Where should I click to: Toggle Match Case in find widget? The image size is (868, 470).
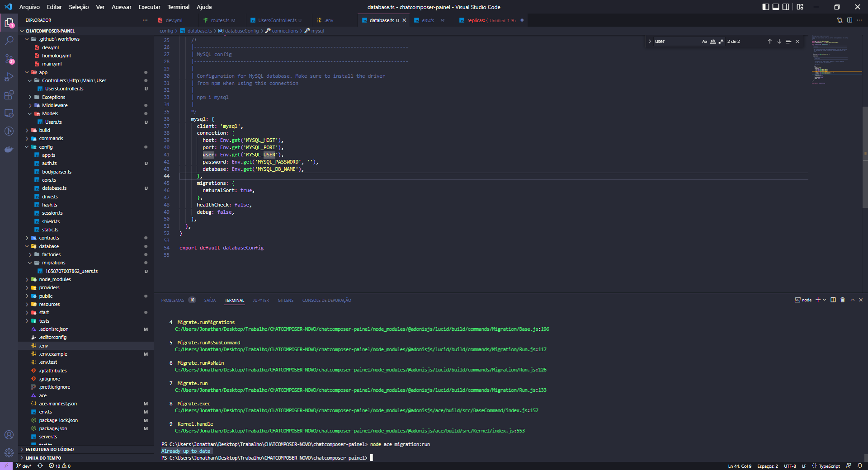pos(704,41)
